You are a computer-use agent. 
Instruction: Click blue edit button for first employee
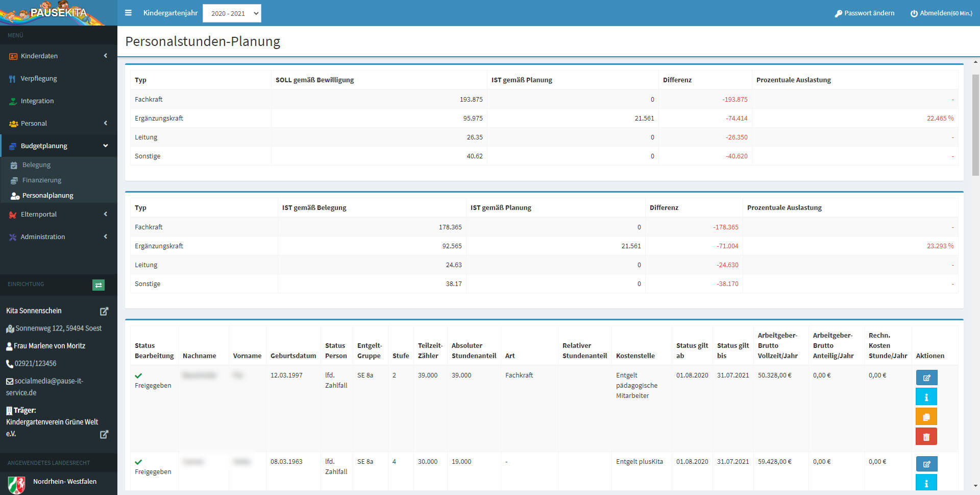point(926,378)
